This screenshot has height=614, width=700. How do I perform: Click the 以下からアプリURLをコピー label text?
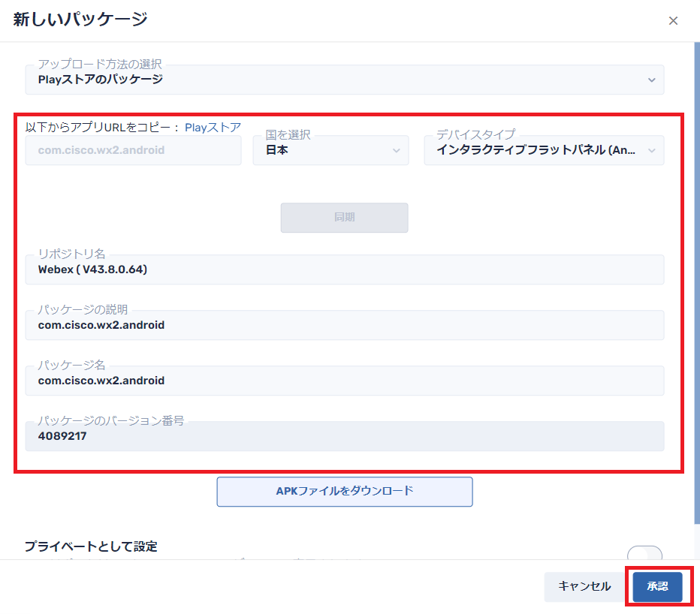[x=102, y=128]
